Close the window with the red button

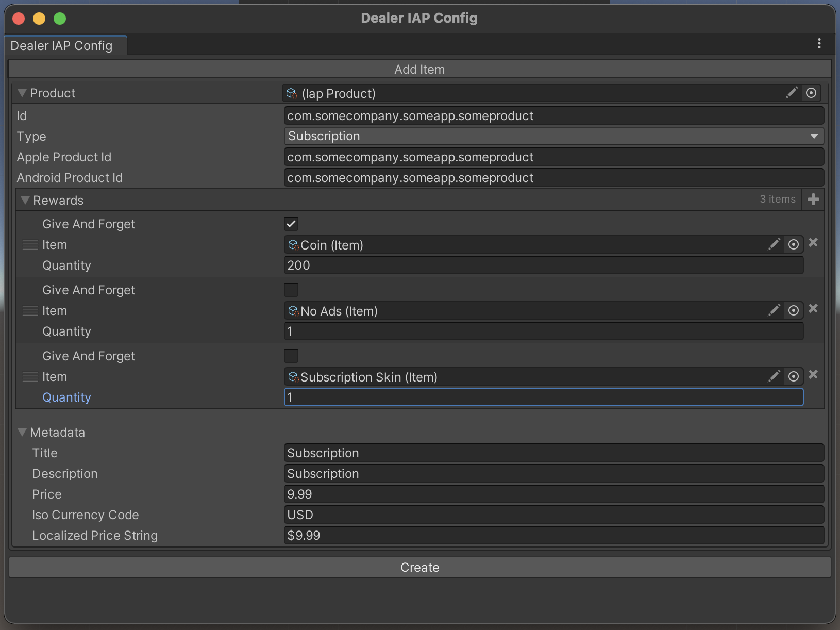tap(19, 19)
